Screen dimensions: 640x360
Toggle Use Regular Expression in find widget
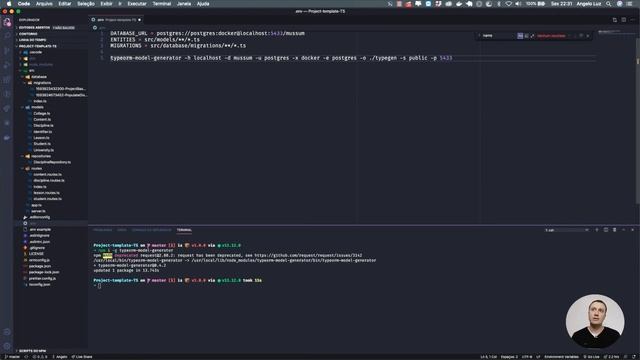(532, 36)
